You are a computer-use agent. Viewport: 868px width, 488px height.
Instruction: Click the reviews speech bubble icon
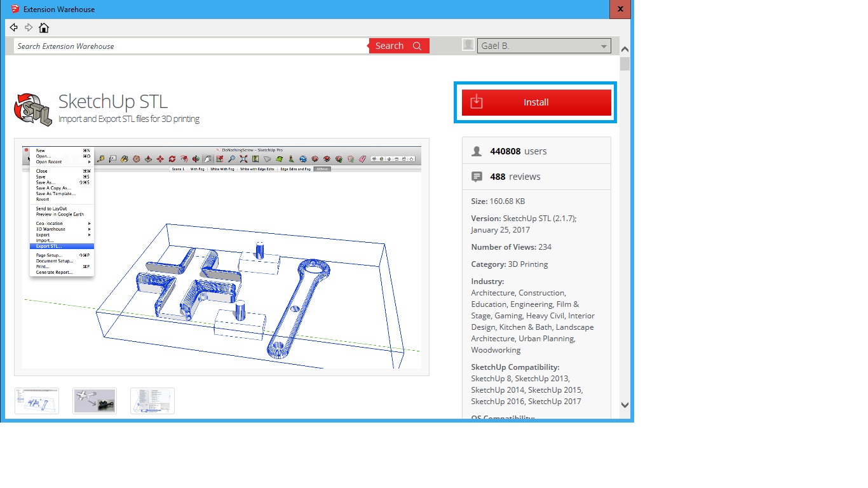[x=477, y=177]
